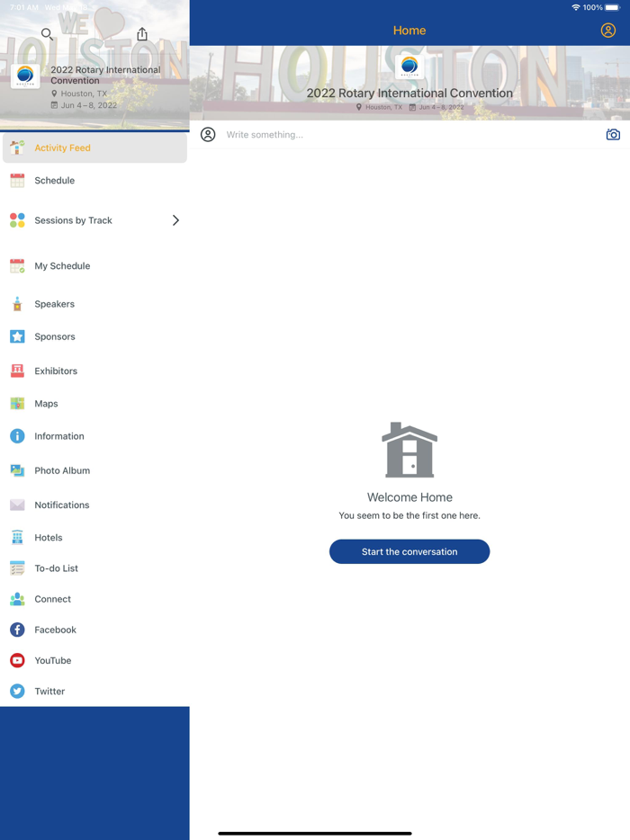Select the Activity Feed menu label
Viewport: 630px width, 840px height.
pos(62,147)
